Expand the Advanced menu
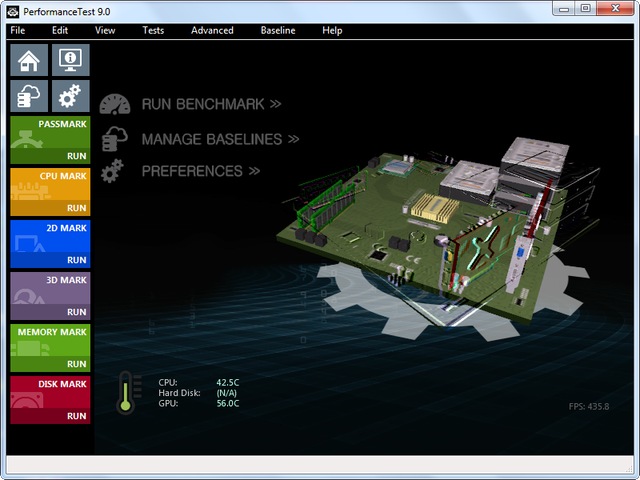640x480 pixels. coord(212,30)
